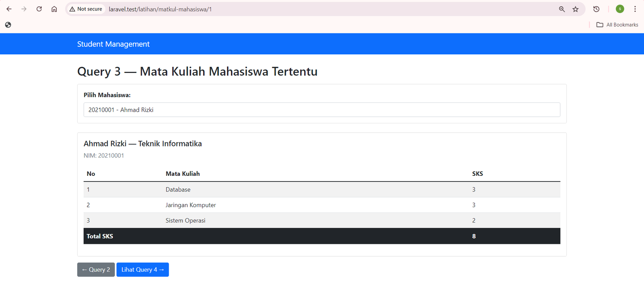The height and width of the screenshot is (281, 644).
Task: Click the Mata Kuliah column header
Action: pyautogui.click(x=183, y=174)
